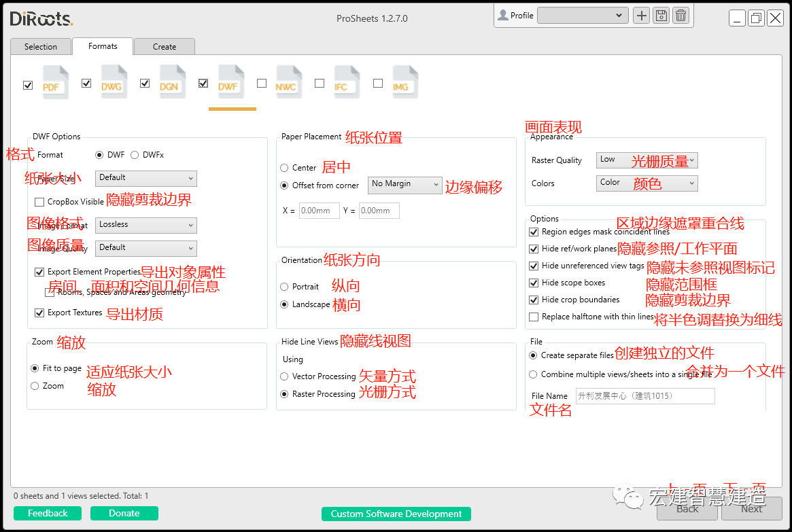792x532 pixels.
Task: Select the IFC format icon
Action: (347, 82)
